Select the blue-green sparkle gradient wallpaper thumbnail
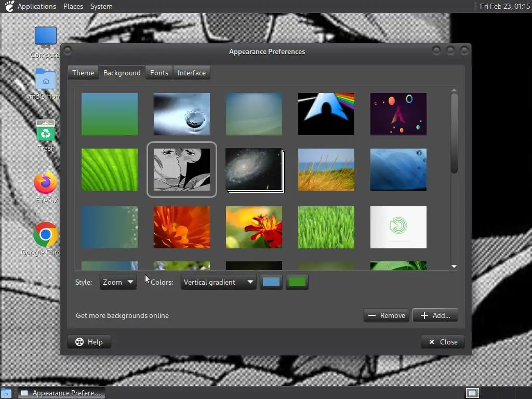Image resolution: width=532 pixels, height=399 pixels. (x=110, y=227)
